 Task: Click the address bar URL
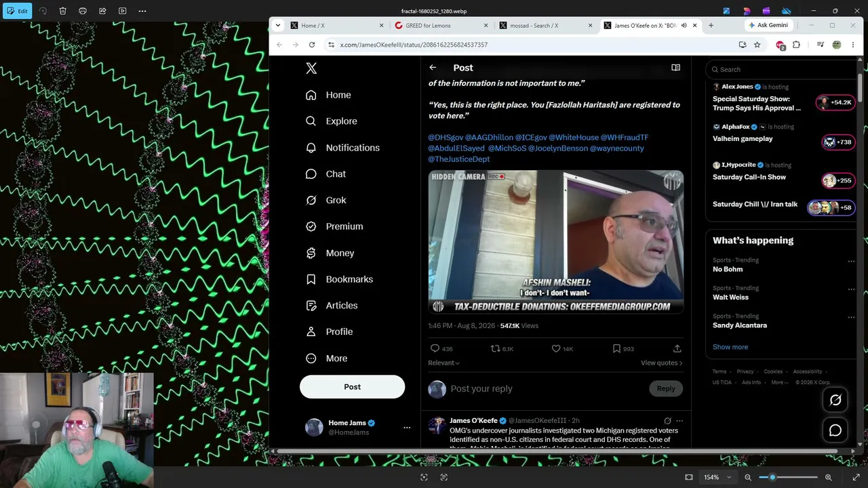click(x=414, y=45)
